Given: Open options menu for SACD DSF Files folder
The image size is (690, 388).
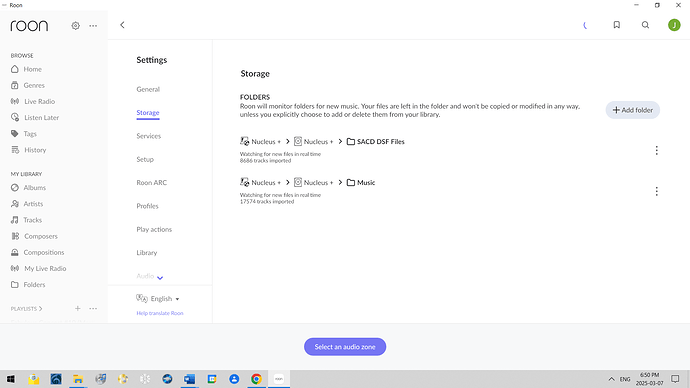Looking at the screenshot, I should 656,150.
